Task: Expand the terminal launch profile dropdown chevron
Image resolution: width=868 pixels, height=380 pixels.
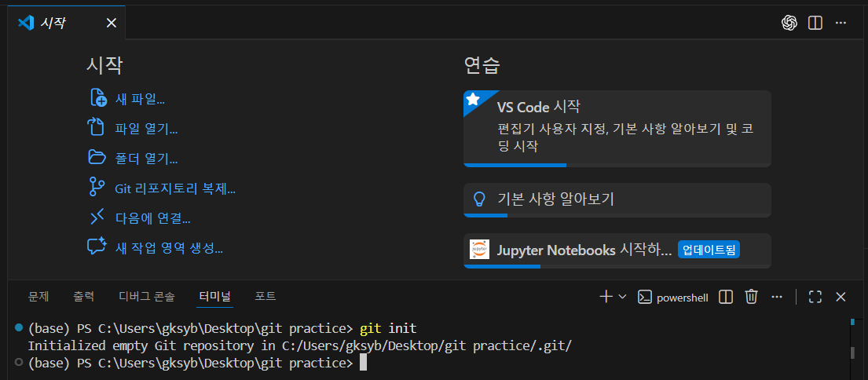Action: tap(622, 297)
